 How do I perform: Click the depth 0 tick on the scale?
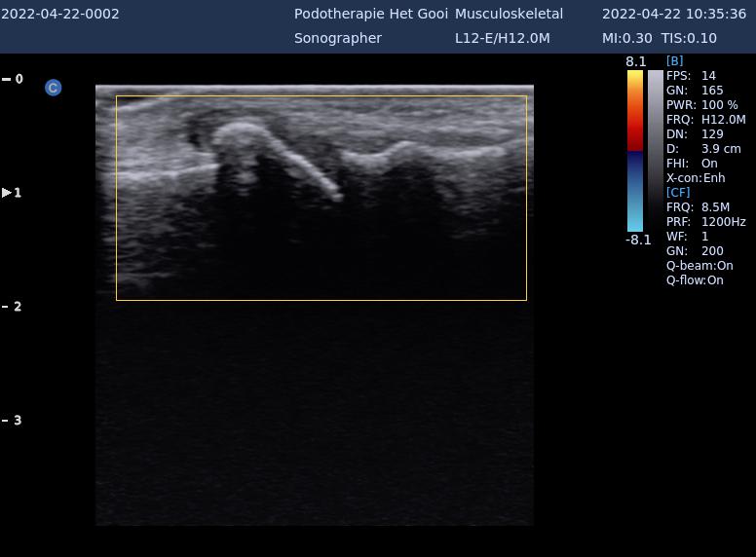tap(13, 79)
